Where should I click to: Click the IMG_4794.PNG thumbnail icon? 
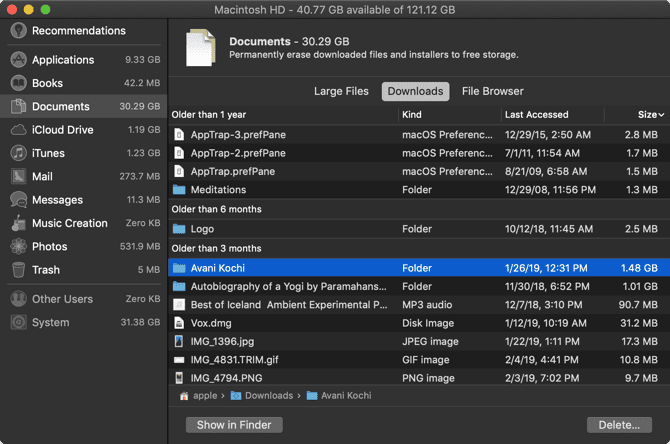point(179,378)
